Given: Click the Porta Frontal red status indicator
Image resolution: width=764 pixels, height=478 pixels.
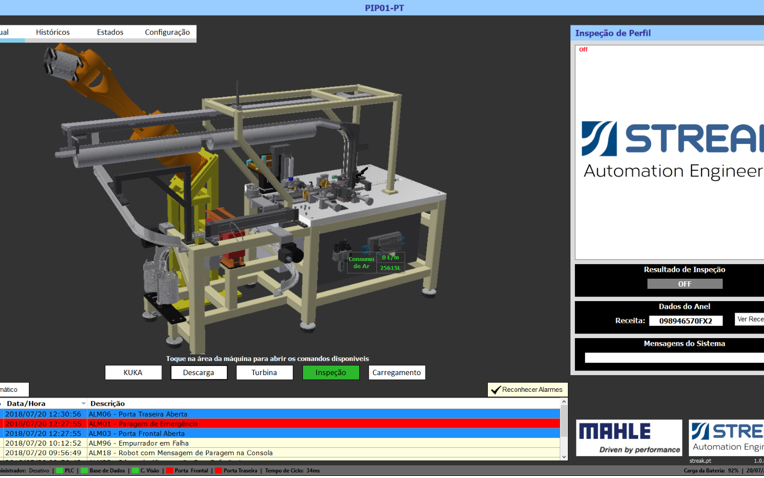Looking at the screenshot, I should point(171,470).
